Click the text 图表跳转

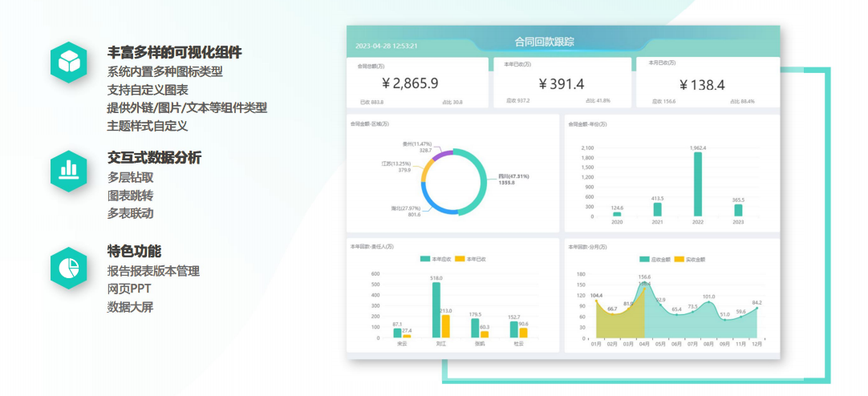pyautogui.click(x=130, y=196)
